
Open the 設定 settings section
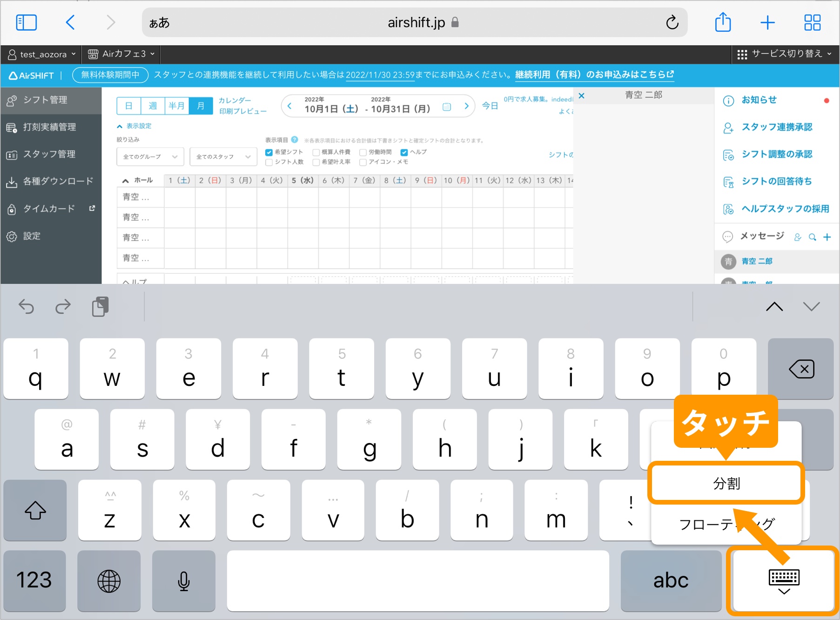(x=33, y=236)
